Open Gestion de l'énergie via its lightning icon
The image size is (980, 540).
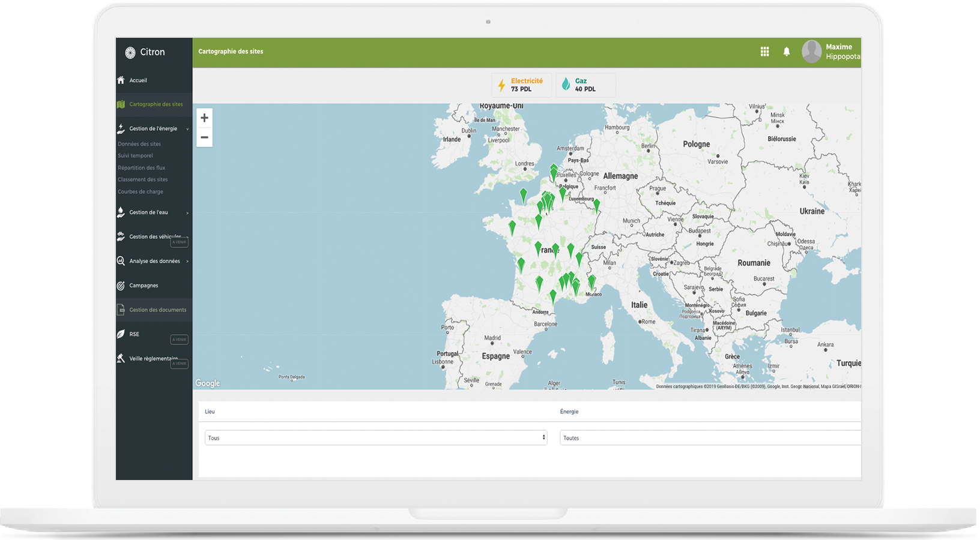click(x=122, y=128)
